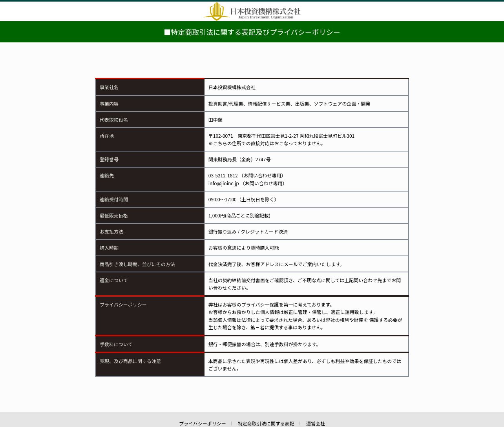Viewport: 504px width, 427px height.
Task: Select the お支払方法 label cell
Action: pos(150,232)
